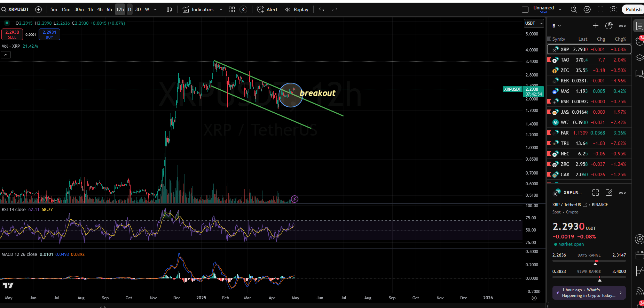Switch to the 30m timeframe
Image resolution: width=644 pixels, height=308 pixels.
[79, 9]
